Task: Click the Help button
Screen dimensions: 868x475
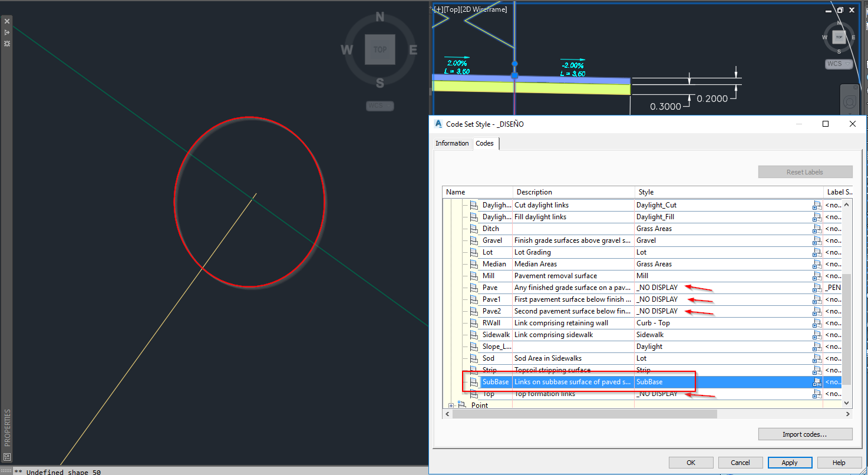Action: (839, 463)
